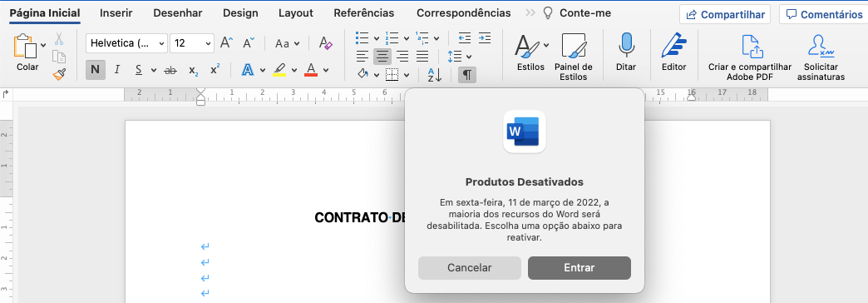Click numbered list button

point(392,38)
